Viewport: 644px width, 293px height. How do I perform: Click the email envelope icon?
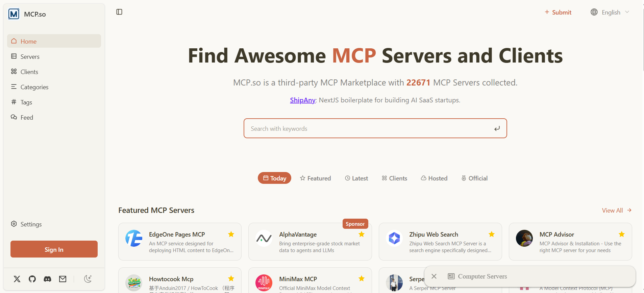point(63,279)
